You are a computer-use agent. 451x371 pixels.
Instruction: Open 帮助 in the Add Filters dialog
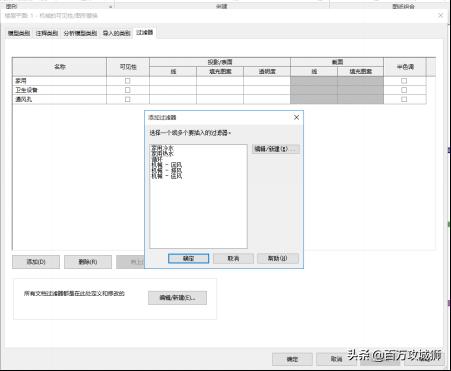click(x=278, y=258)
